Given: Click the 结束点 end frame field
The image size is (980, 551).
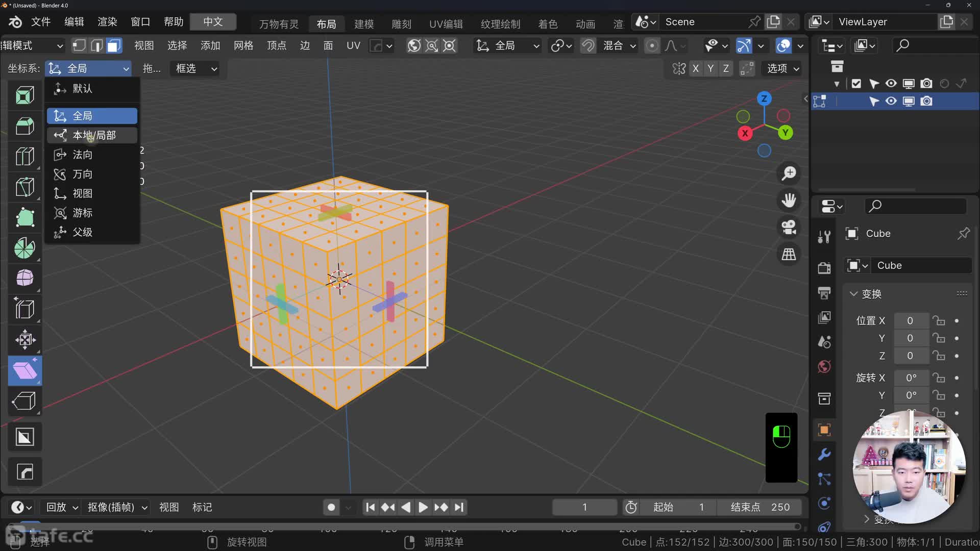Looking at the screenshot, I should [759, 507].
